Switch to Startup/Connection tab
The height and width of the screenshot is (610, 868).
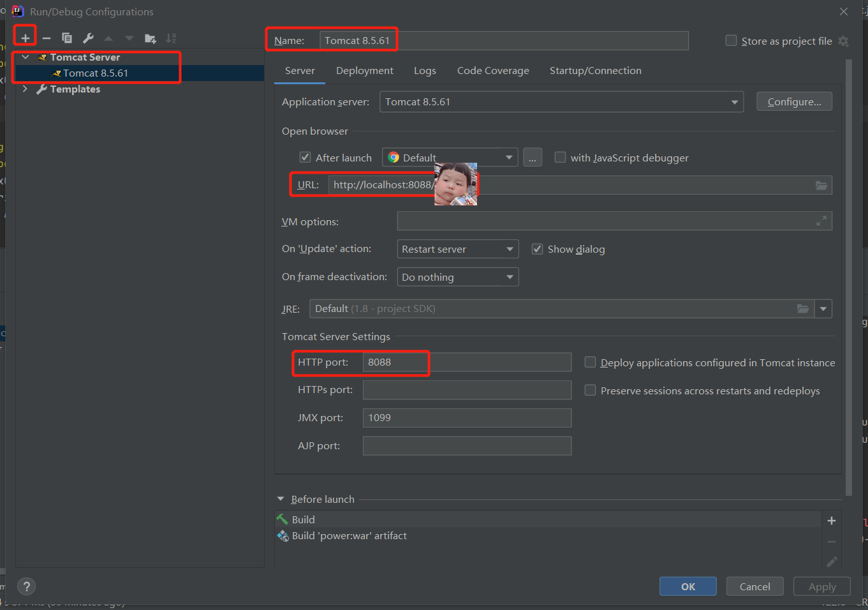pos(596,71)
